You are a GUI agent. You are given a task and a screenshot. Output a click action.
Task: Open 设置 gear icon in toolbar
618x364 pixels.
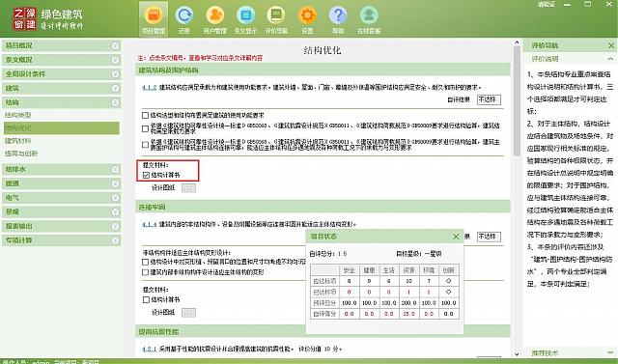pyautogui.click(x=307, y=19)
